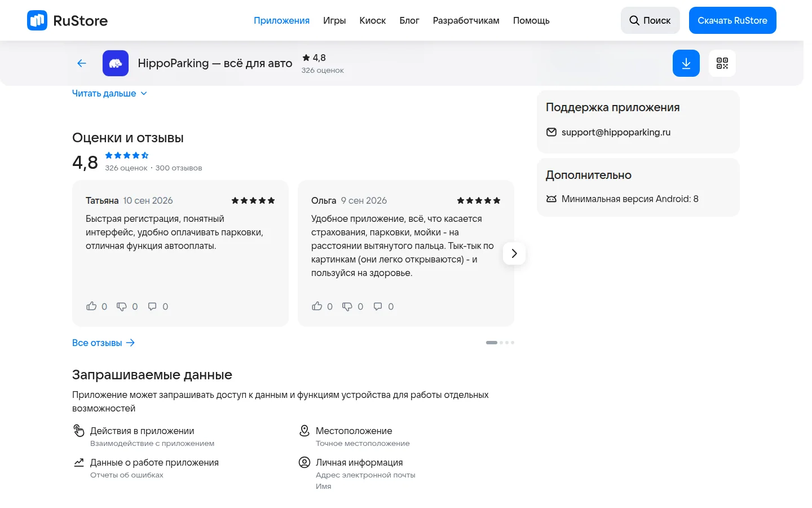Click the Личная информация person icon
This screenshot has height=508, width=812.
coord(304,462)
